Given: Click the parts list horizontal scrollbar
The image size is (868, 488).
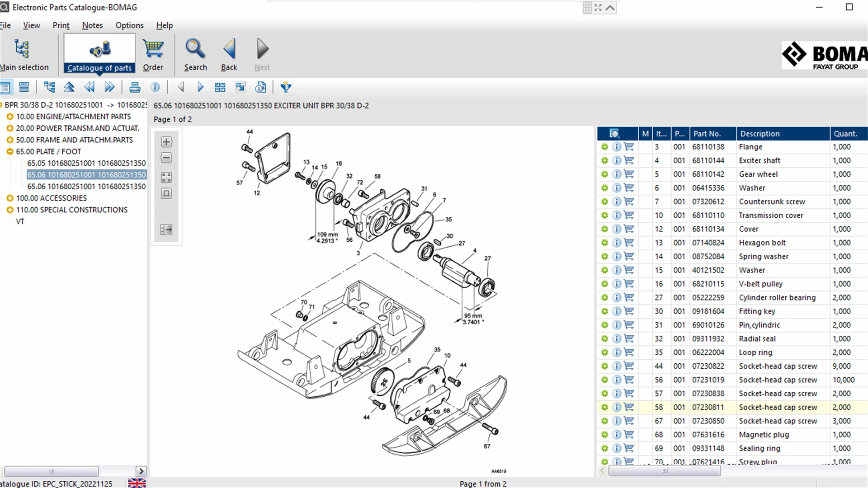Looking at the screenshot, I should (665, 471).
